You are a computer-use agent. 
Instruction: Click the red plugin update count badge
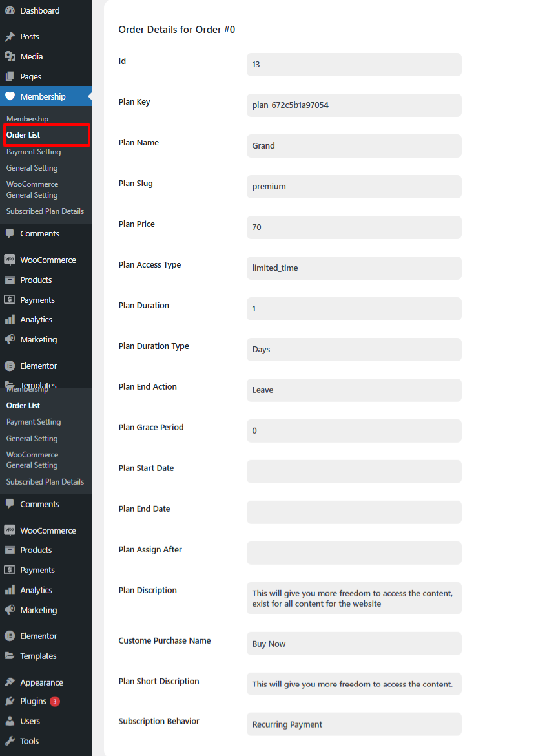click(55, 701)
